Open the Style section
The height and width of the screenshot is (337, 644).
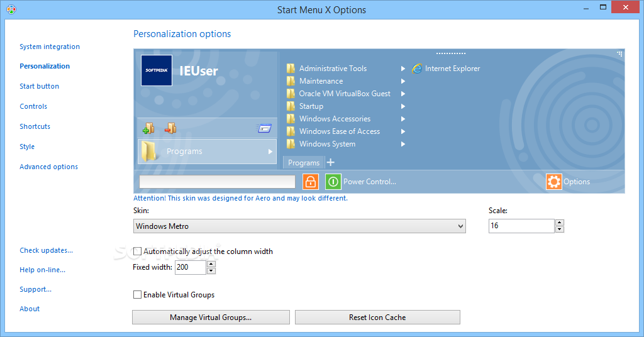(27, 146)
